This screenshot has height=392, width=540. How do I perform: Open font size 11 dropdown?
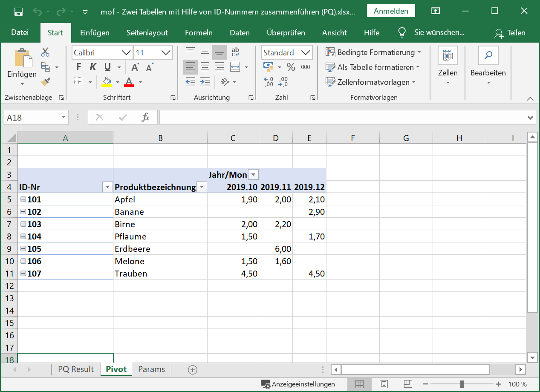coord(166,53)
